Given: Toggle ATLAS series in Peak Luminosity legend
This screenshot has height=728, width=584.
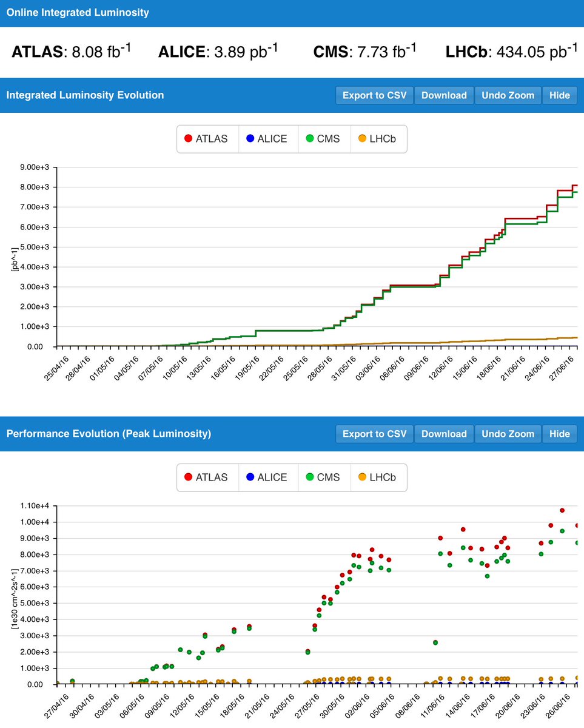Looking at the screenshot, I should tap(207, 477).
